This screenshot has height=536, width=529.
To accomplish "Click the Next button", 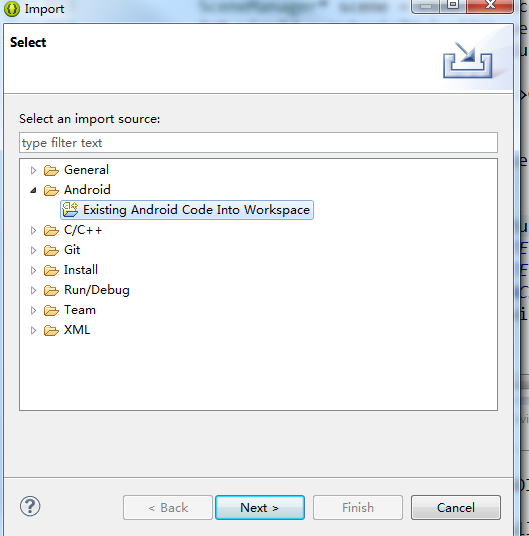I will pos(260,508).
